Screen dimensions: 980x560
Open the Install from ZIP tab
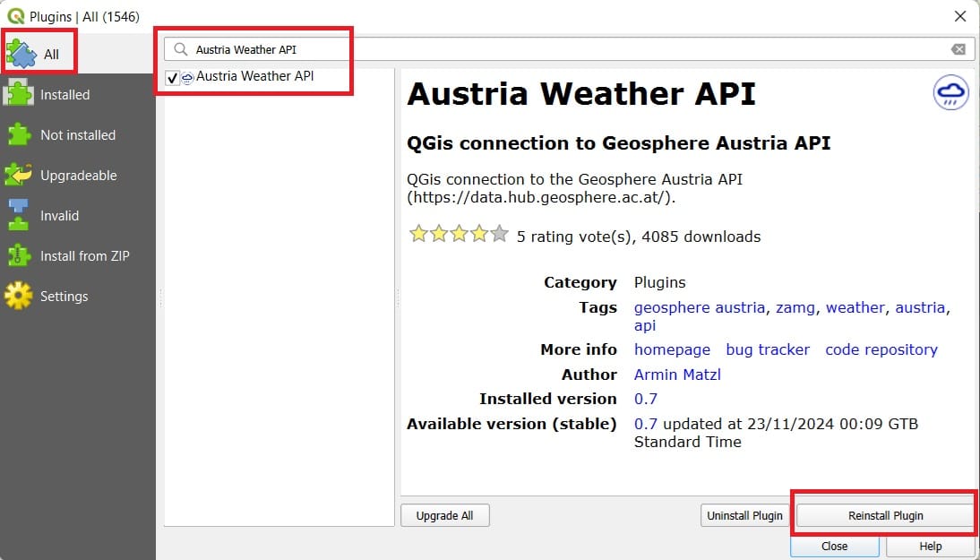pos(78,255)
